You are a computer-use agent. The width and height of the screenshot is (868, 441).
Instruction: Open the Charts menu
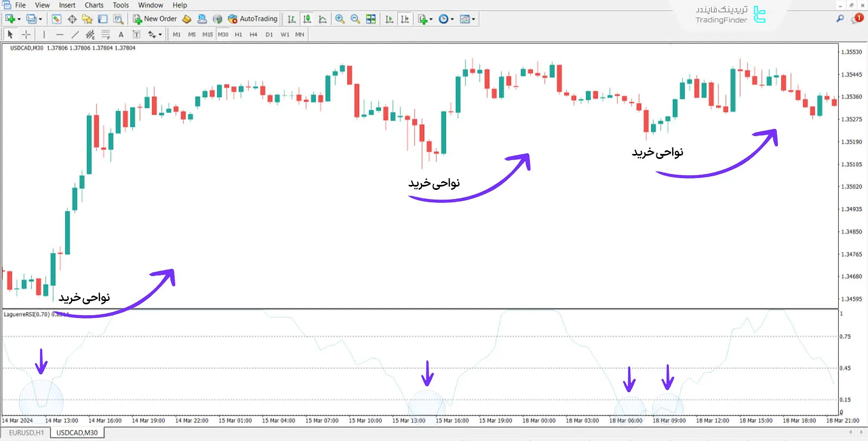point(94,5)
